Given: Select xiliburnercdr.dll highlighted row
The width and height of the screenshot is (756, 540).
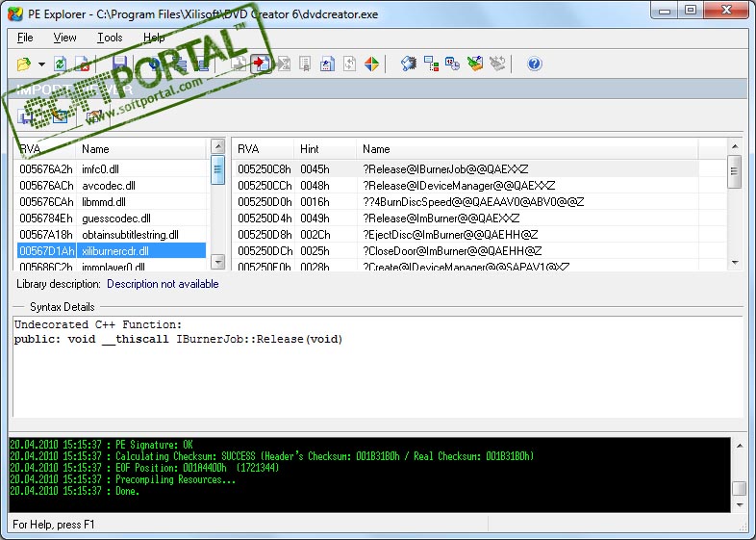Looking at the screenshot, I should (112, 251).
